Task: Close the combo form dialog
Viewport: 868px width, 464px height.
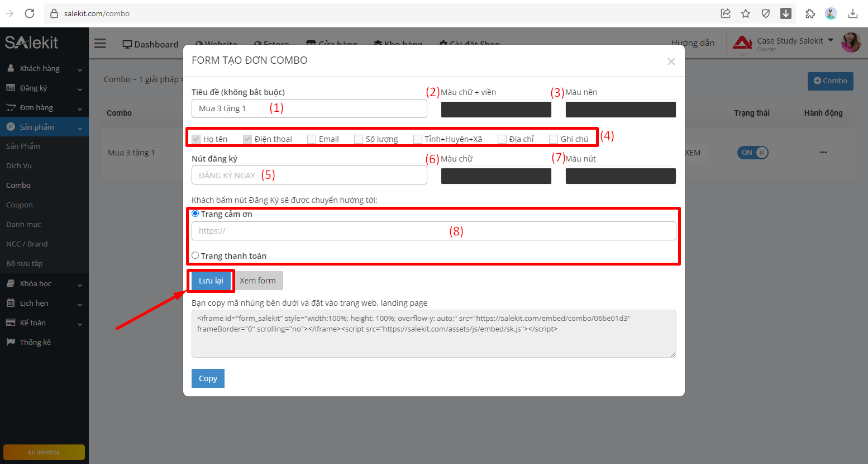Action: point(671,61)
